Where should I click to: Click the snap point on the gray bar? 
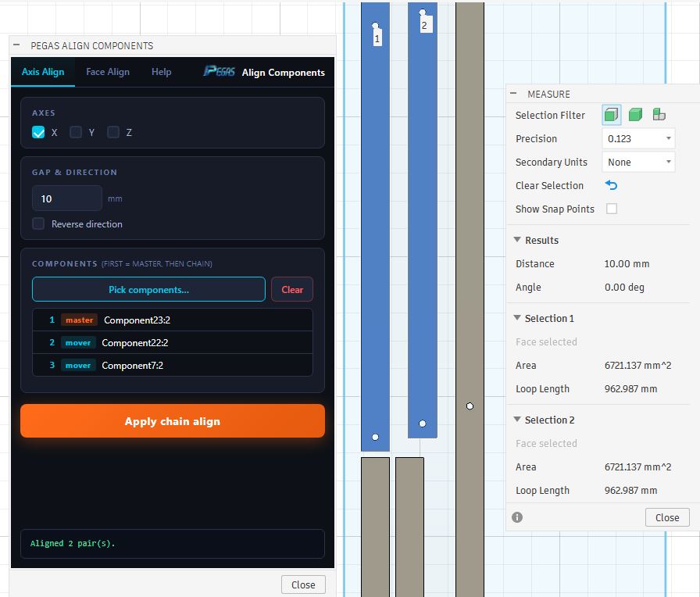point(470,406)
